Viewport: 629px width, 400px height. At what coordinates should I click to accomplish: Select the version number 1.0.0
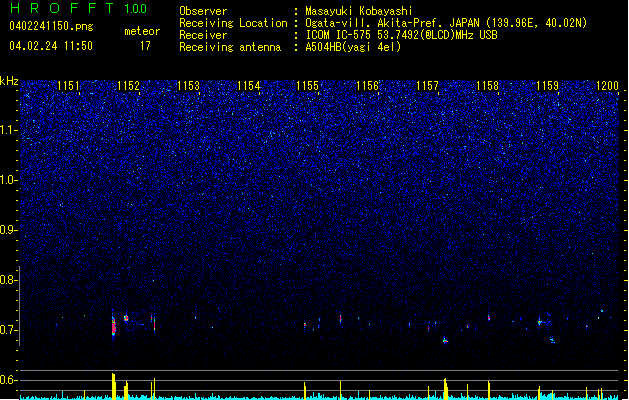click(x=136, y=9)
